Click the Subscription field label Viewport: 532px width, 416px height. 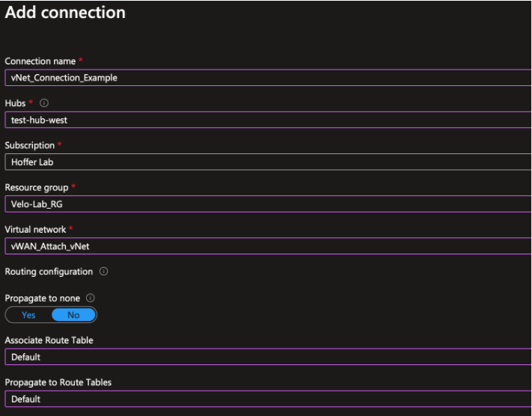tap(28, 144)
